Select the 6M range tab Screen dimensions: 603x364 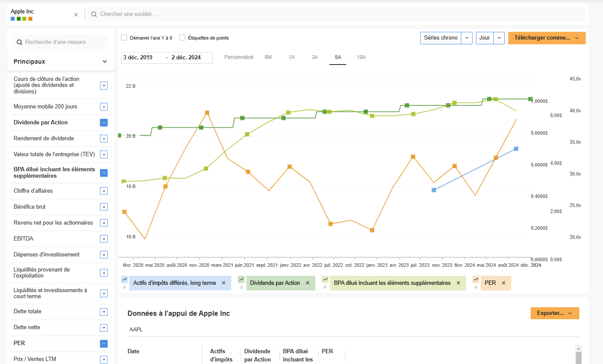(268, 57)
